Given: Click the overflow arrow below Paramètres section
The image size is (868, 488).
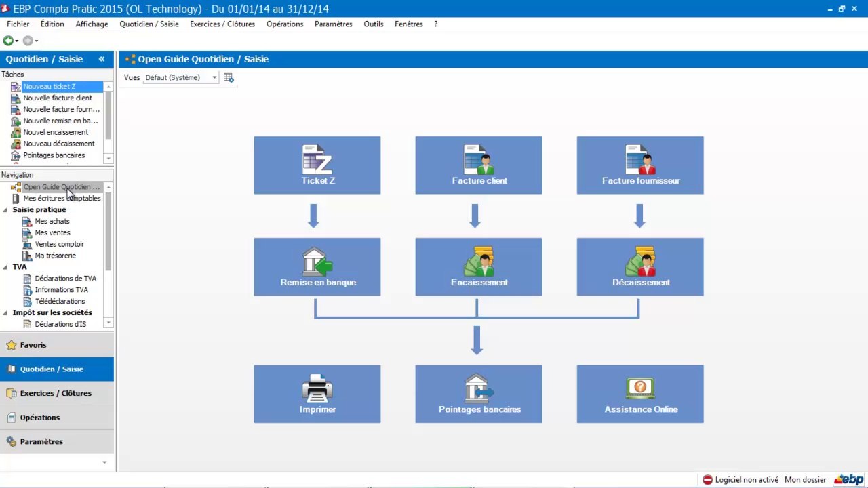Looking at the screenshot, I should (104, 462).
